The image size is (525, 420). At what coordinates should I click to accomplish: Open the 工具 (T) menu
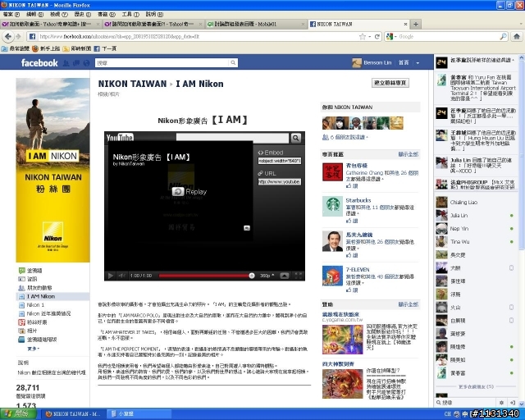point(130,15)
